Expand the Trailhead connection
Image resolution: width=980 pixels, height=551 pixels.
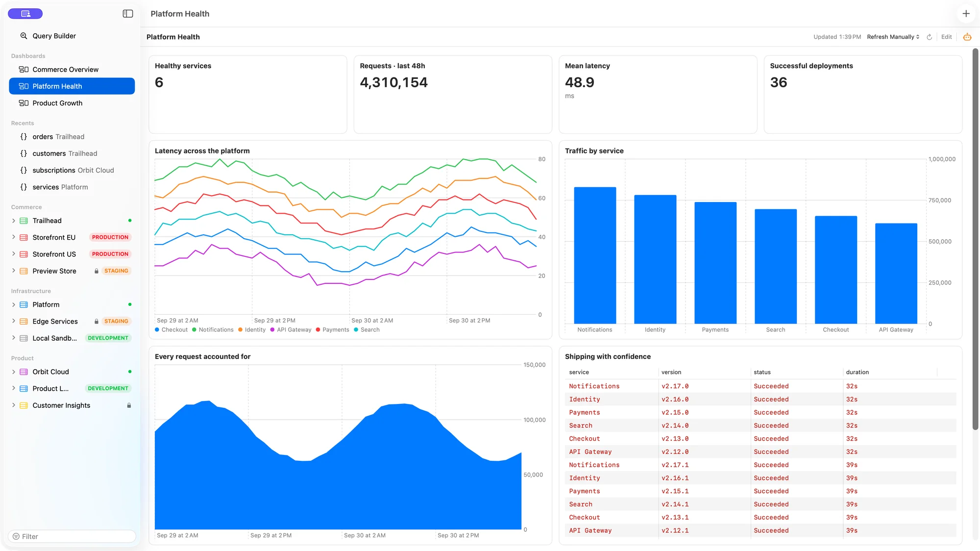14,221
